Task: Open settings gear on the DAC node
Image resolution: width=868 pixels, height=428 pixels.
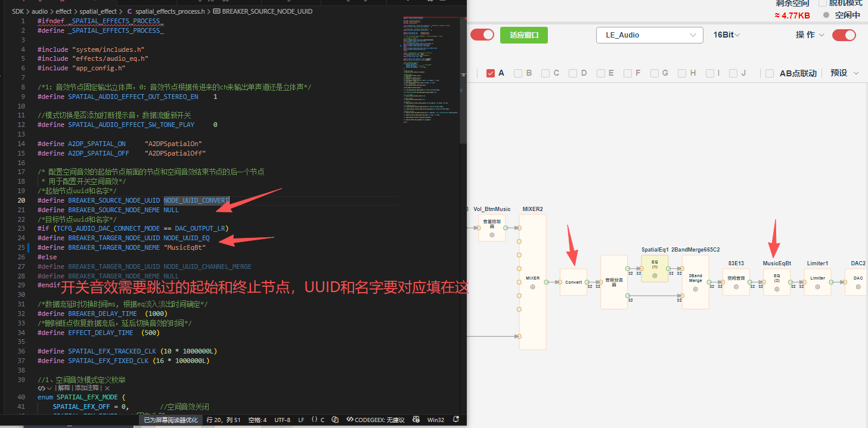Action: (x=858, y=287)
